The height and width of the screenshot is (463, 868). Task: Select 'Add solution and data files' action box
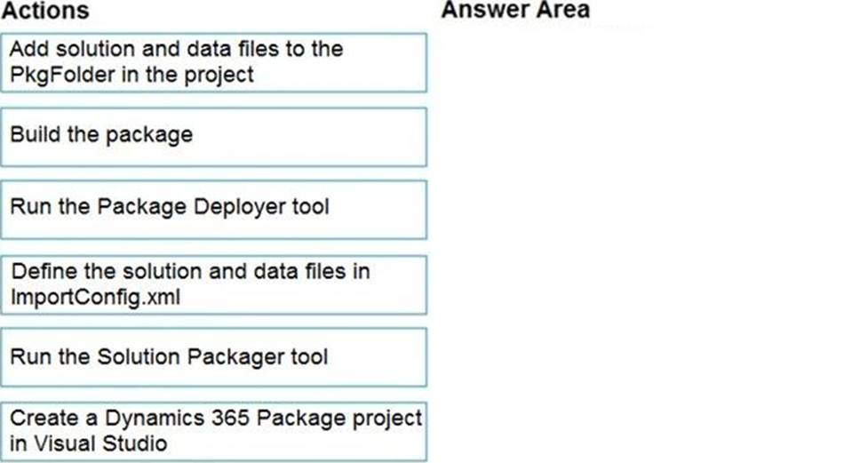click(214, 62)
